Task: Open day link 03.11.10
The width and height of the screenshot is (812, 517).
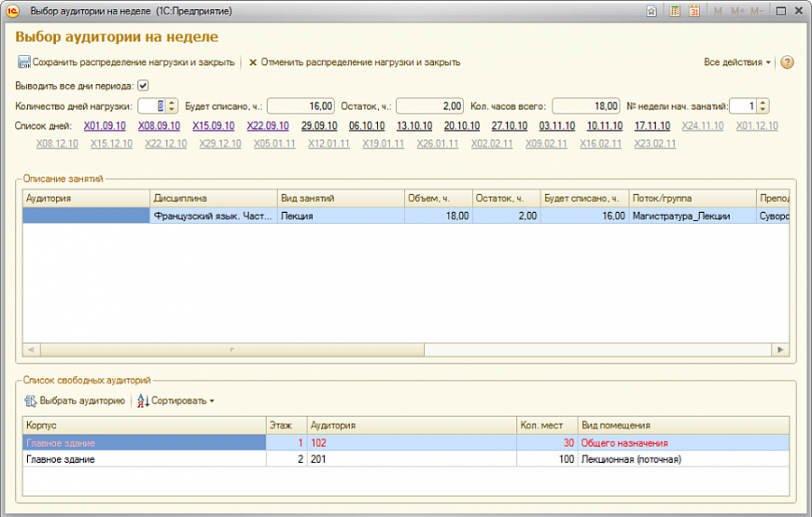Action: (x=558, y=126)
